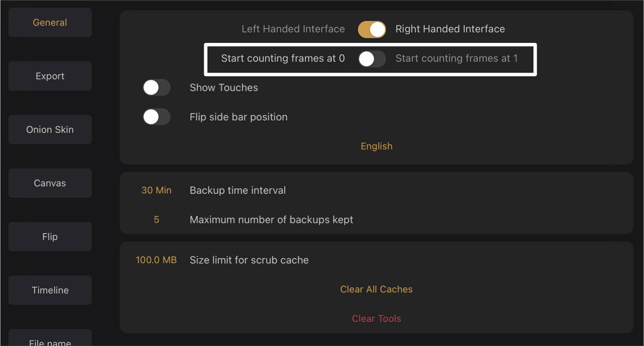Image resolution: width=644 pixels, height=346 pixels.
Task: Open the English language selector
Action: (x=376, y=146)
